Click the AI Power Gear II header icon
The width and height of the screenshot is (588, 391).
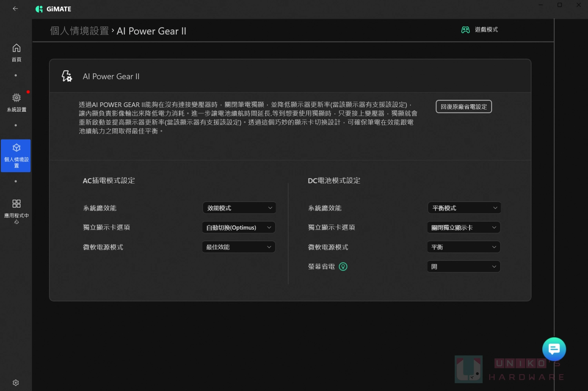pyautogui.click(x=67, y=76)
